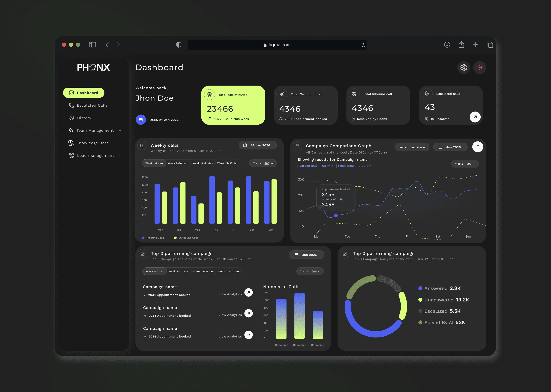Viewport: 551px width, 392px height.
Task: Open Y axis dropdown in Campaign Comparison
Action: (x=465, y=164)
